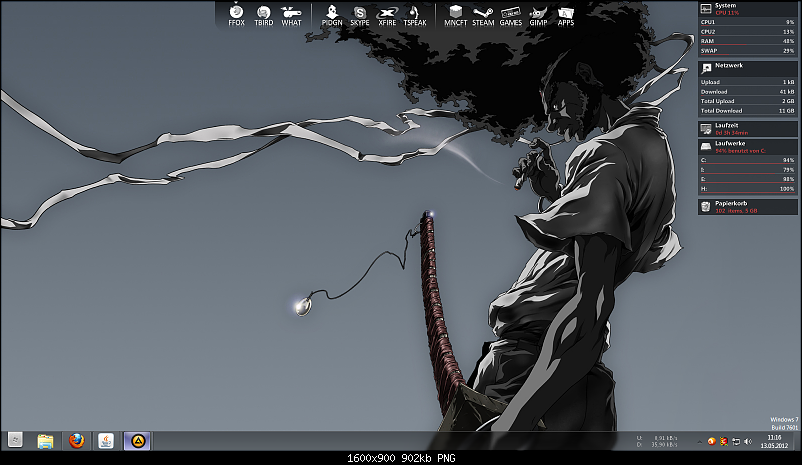Show hidden tray icons arrow
The image size is (802, 465).
coord(699,441)
